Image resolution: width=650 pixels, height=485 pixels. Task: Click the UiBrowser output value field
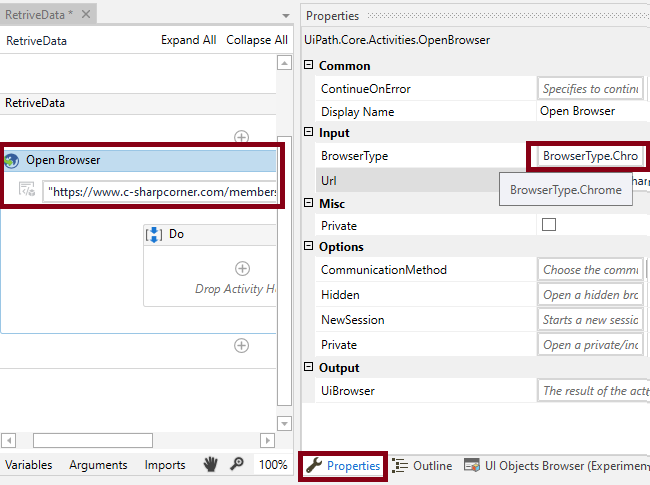pyautogui.click(x=594, y=390)
